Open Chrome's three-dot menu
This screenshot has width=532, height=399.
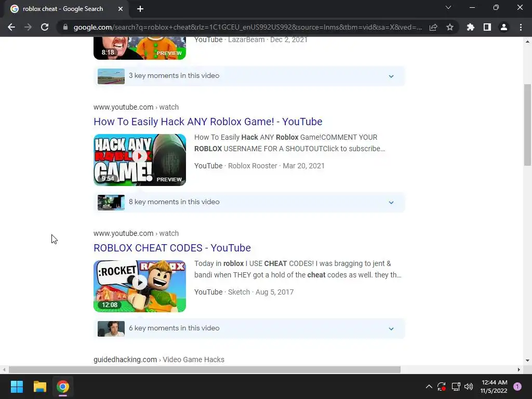click(x=521, y=27)
